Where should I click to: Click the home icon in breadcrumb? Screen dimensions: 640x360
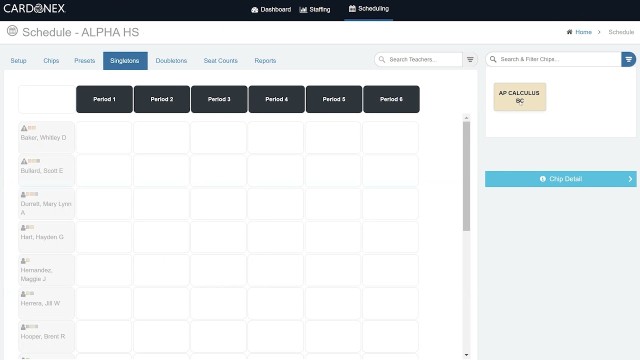pyautogui.click(x=569, y=32)
